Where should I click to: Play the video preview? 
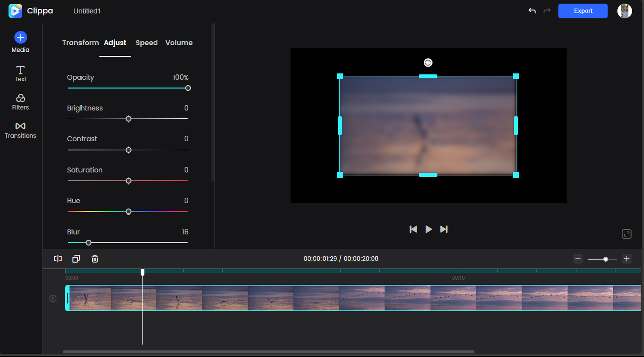429,229
